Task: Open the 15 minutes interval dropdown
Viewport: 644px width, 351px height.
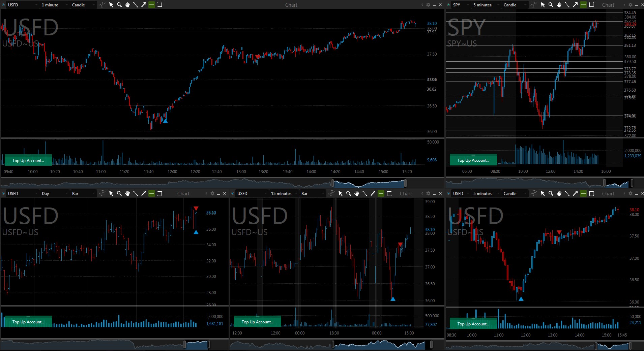Action: pos(284,193)
